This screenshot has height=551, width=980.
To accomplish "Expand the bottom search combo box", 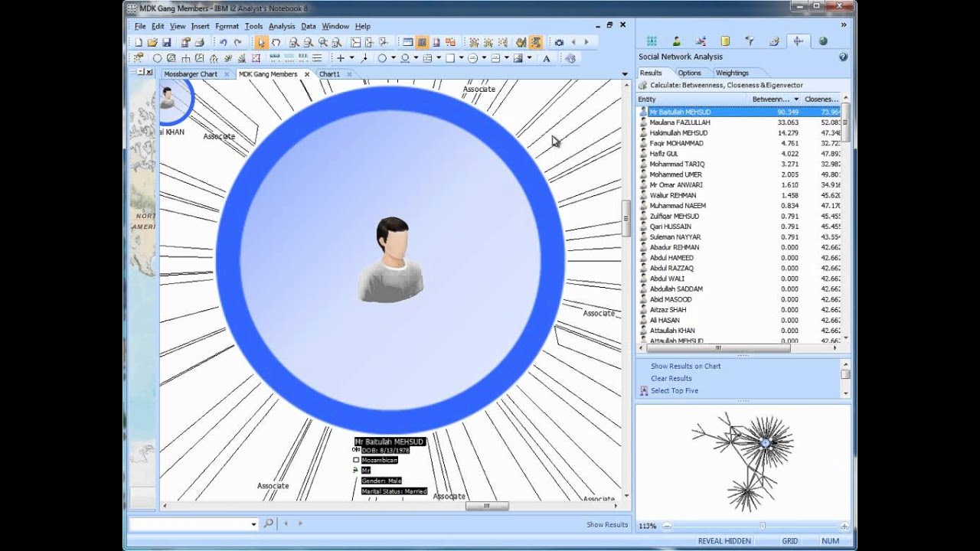I will [254, 524].
